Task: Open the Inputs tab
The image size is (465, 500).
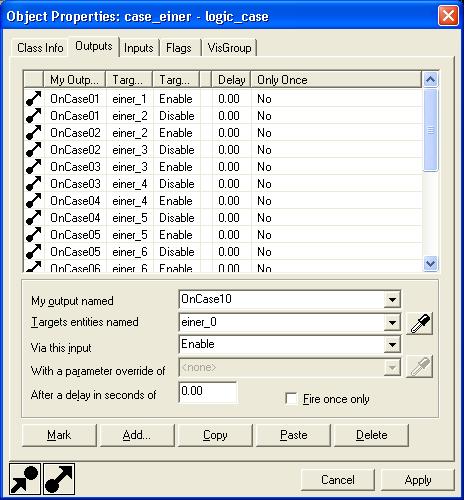Action: 138,48
